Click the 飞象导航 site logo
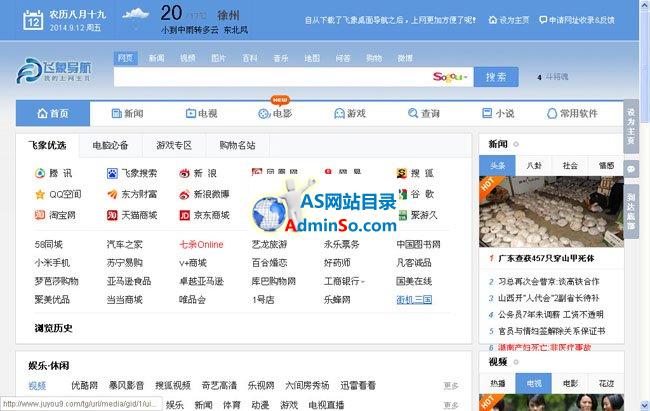 click(54, 71)
